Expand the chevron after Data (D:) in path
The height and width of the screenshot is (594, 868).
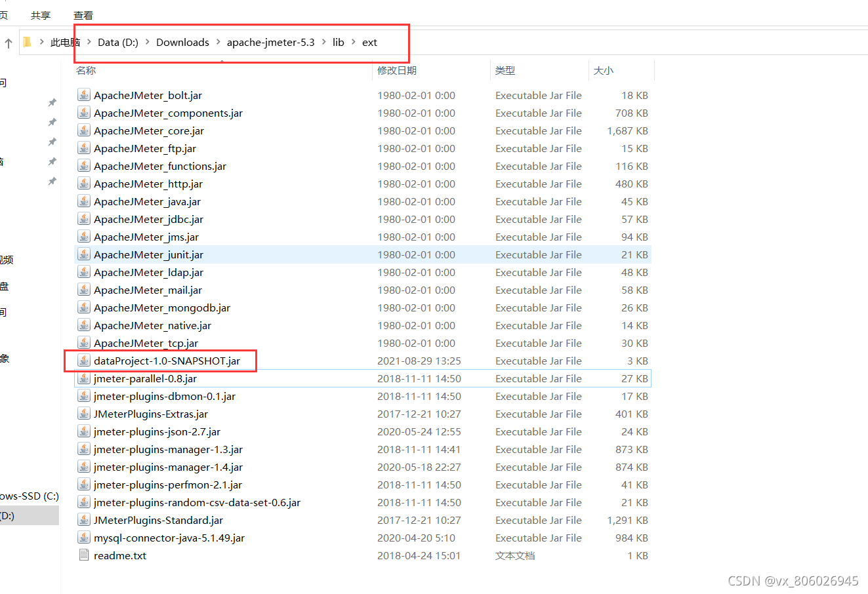(147, 42)
